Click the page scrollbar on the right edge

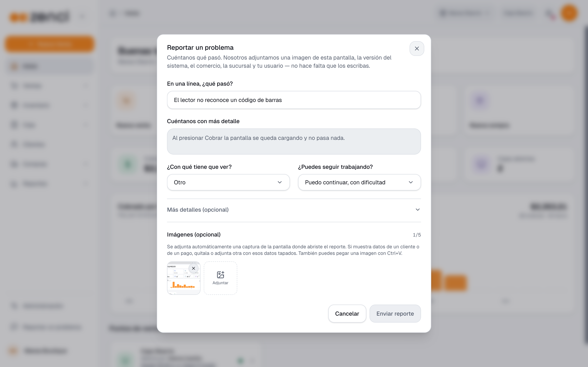click(586, 185)
